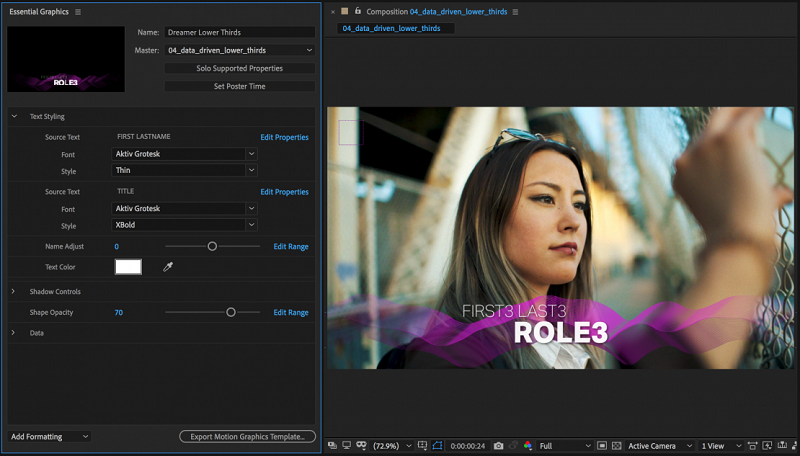Image resolution: width=800 pixels, height=456 pixels.
Task: Click the Text Color eyedropper icon
Action: point(168,267)
